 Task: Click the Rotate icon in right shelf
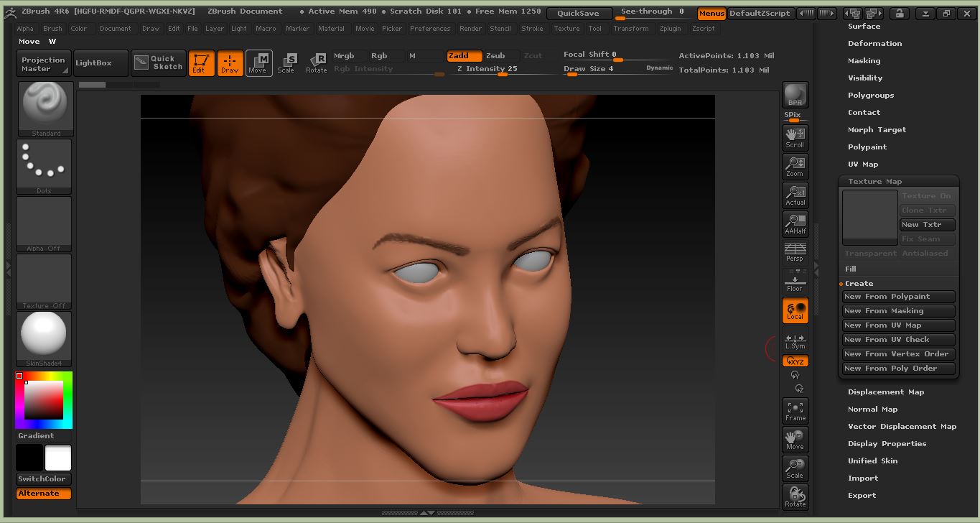tap(795, 496)
